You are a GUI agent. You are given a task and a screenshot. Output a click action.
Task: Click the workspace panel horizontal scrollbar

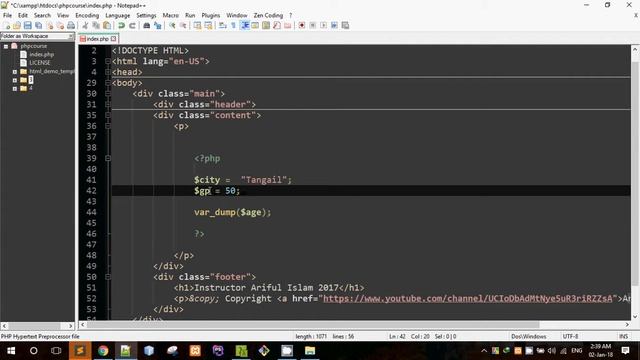point(37,326)
